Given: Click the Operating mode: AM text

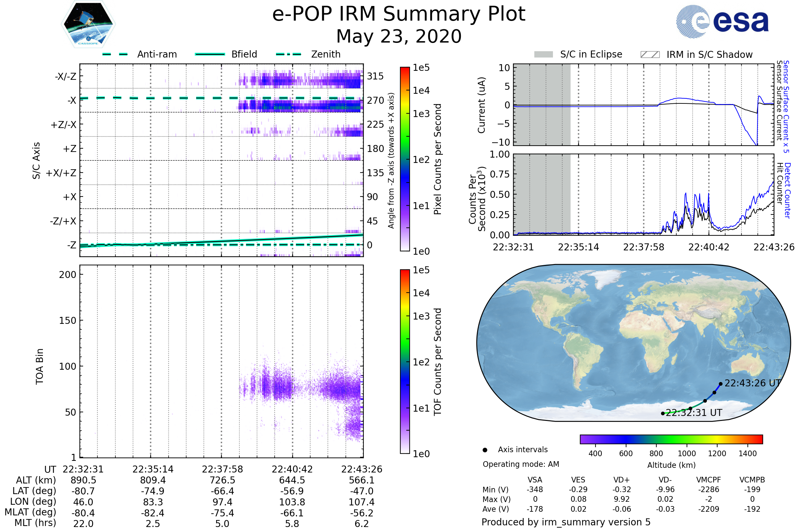Looking at the screenshot, I should point(521,464).
